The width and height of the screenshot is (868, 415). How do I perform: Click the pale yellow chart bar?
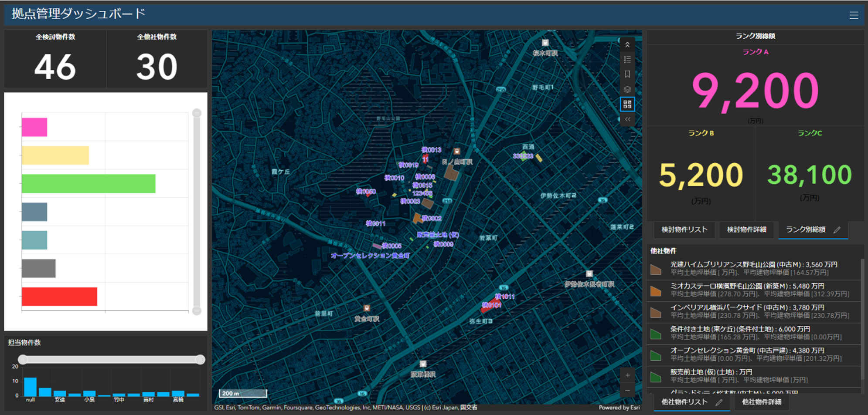[55, 155]
